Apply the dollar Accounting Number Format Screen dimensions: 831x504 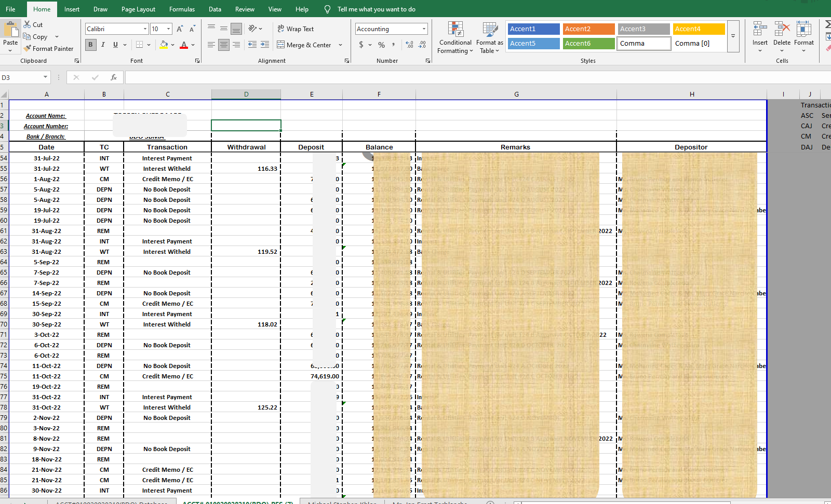coord(361,45)
